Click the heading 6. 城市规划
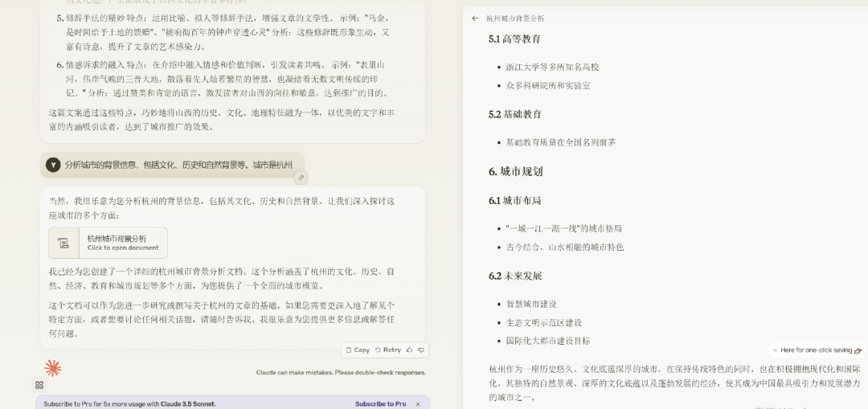 pos(515,172)
